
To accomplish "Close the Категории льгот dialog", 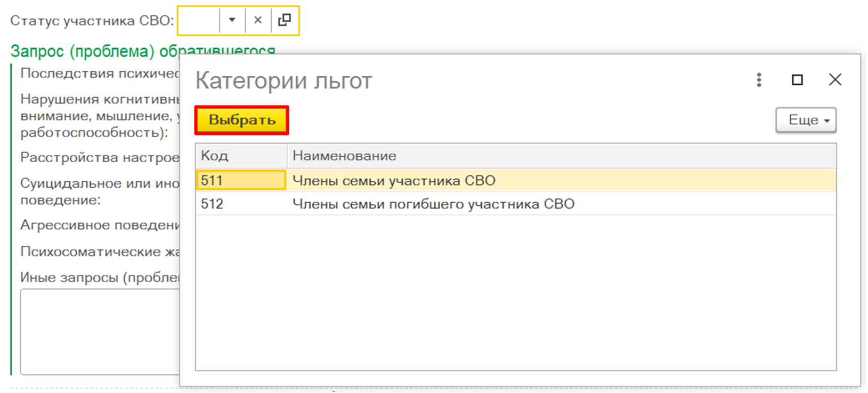I will tap(835, 80).
